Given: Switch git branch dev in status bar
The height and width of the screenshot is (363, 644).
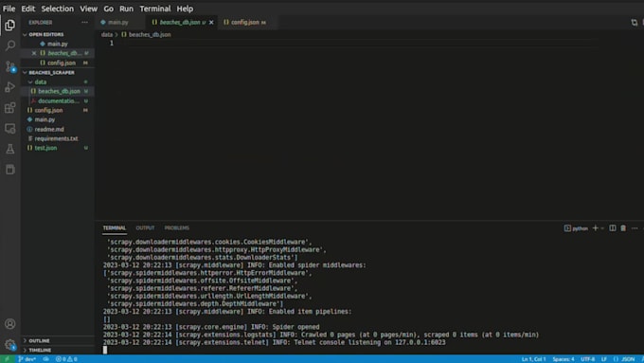Looking at the screenshot, I should (27, 359).
